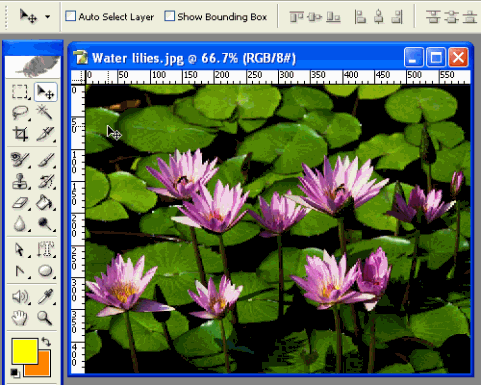Click the align left edges button

click(360, 17)
